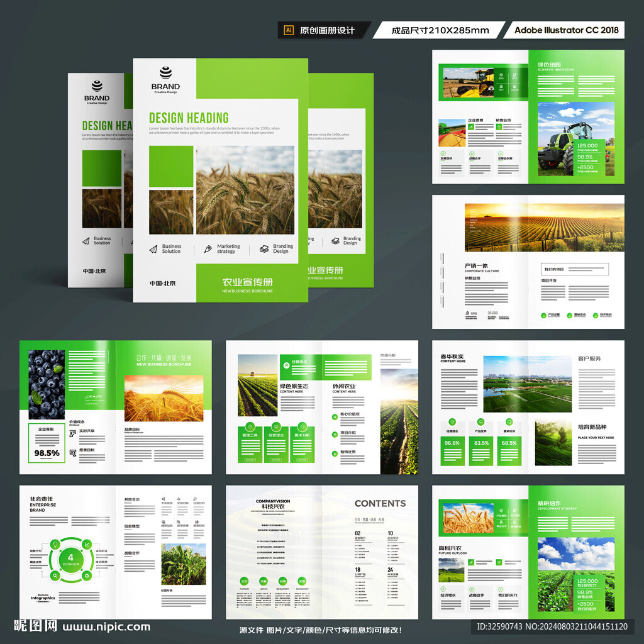Click the 休闲农业 heading

click(344, 387)
